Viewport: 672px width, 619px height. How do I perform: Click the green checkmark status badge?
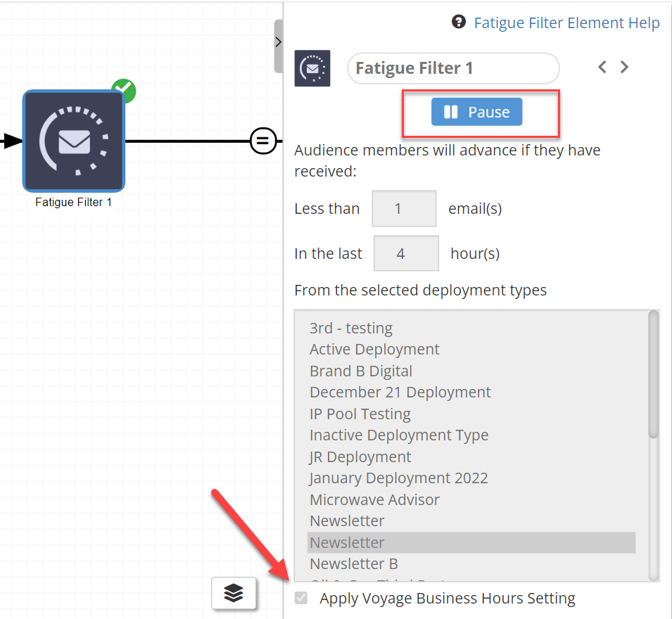124,91
